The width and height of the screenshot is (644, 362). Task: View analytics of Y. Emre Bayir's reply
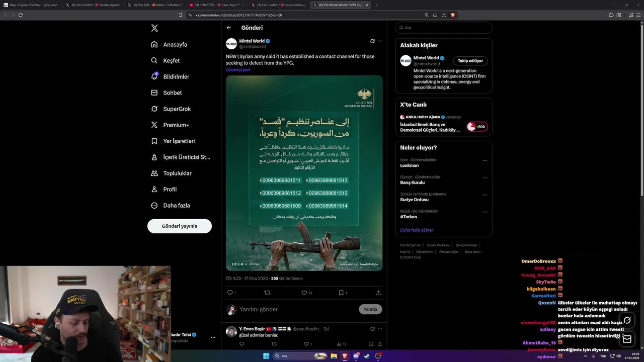point(341,344)
